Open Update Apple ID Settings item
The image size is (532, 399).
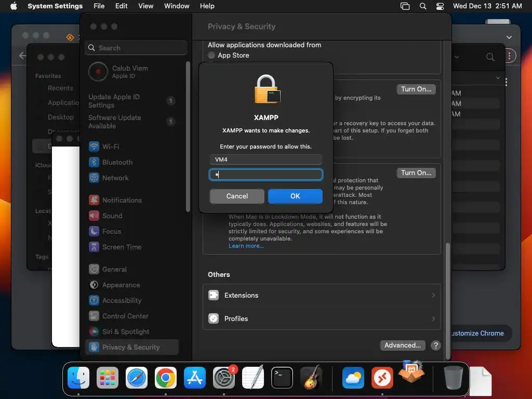pos(131,101)
